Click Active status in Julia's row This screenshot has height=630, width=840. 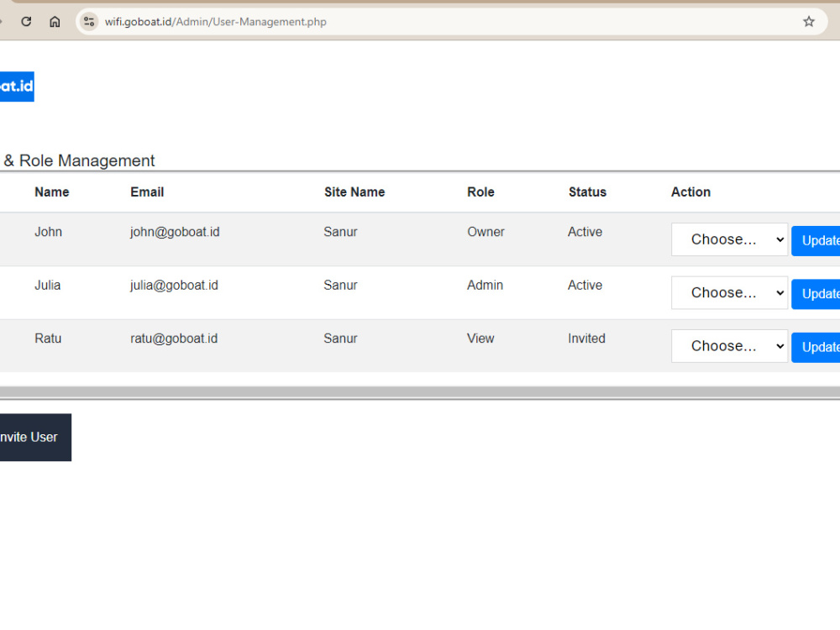point(585,285)
